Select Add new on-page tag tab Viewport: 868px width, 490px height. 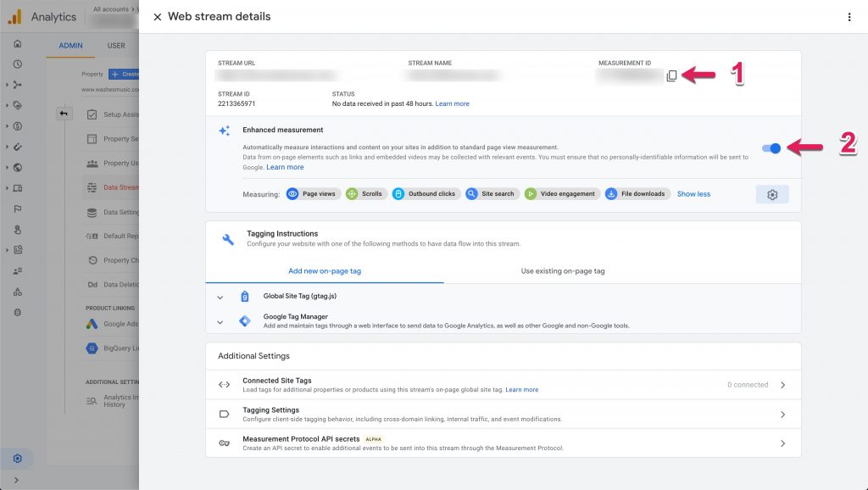[325, 271]
